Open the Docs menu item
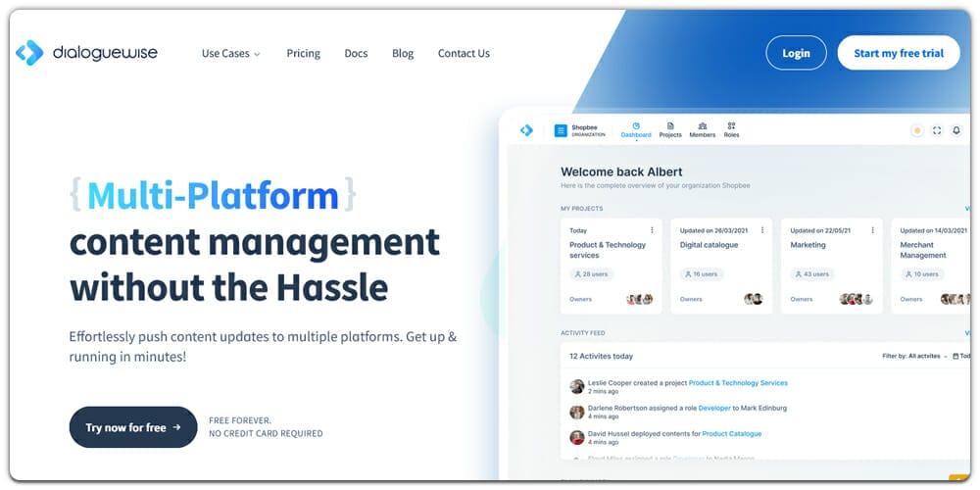The image size is (980, 490). tap(356, 53)
